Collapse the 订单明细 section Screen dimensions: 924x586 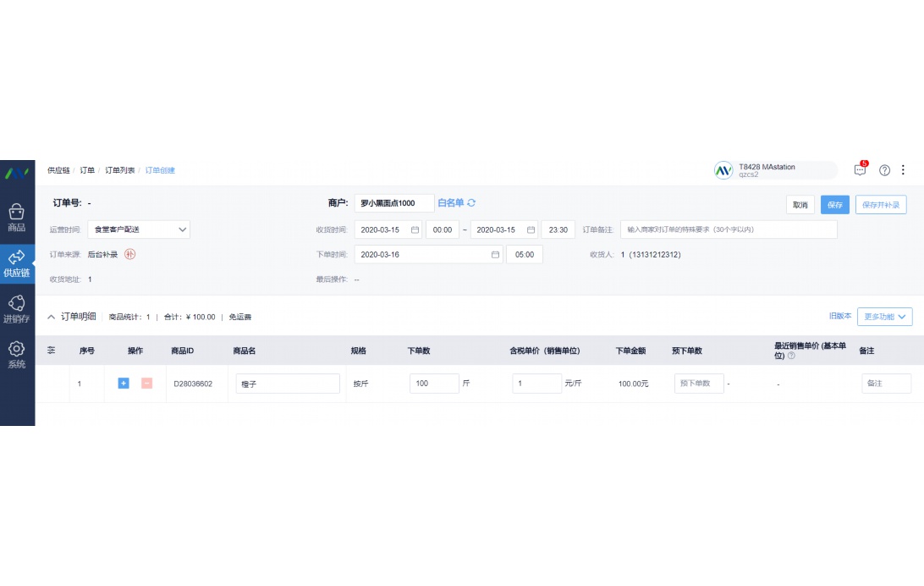pos(52,317)
